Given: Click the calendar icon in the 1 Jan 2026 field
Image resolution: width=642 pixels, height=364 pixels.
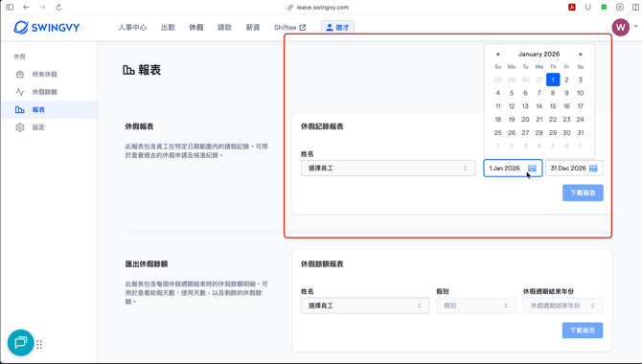Looking at the screenshot, I should pos(532,169).
